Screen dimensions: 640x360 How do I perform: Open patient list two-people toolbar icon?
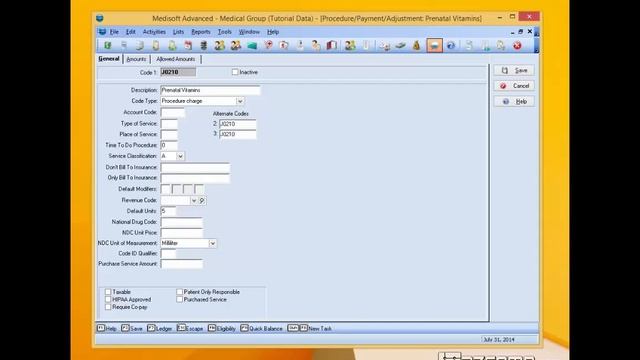pyautogui.click(x=220, y=45)
